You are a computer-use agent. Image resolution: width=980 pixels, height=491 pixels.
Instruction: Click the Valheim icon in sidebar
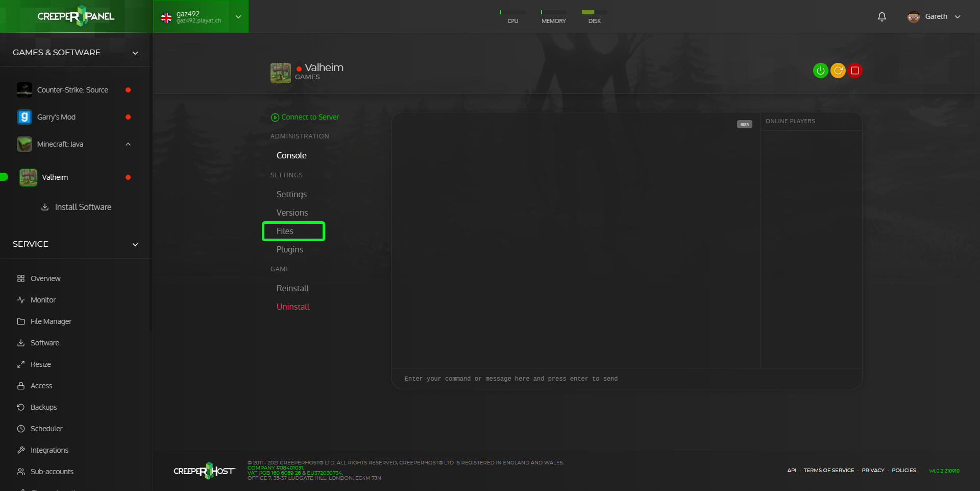pos(28,177)
